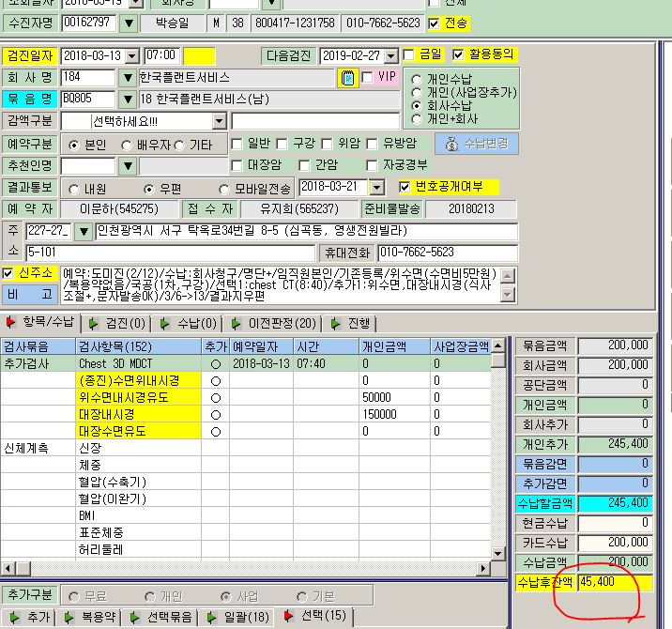
Task: Switch to the 이전판정(20) tab
Action: tap(273, 323)
